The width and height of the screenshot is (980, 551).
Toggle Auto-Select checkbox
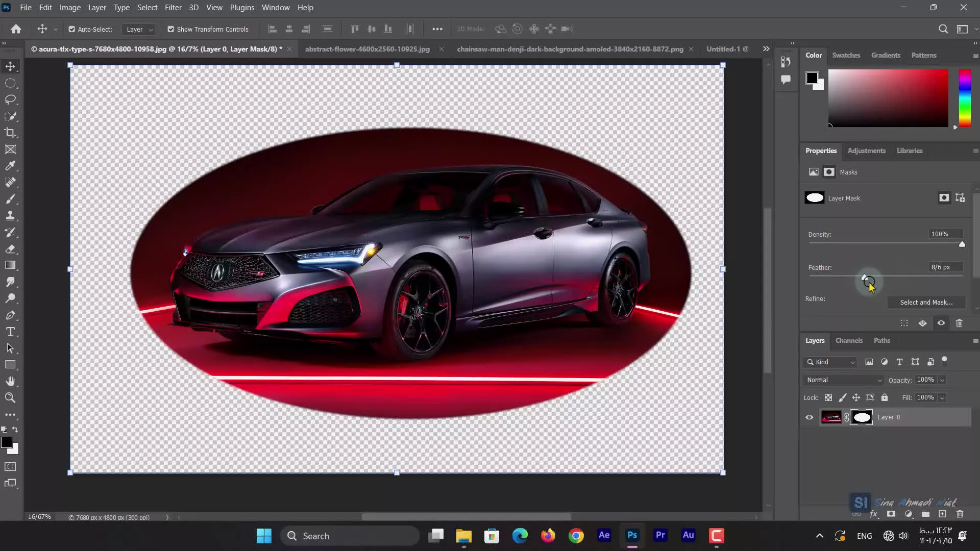click(72, 29)
